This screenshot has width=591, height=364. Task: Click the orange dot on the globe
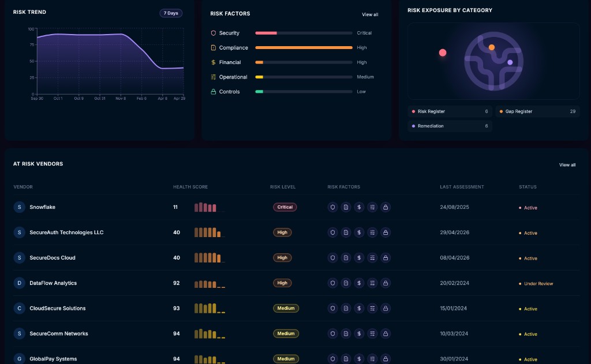pos(492,47)
